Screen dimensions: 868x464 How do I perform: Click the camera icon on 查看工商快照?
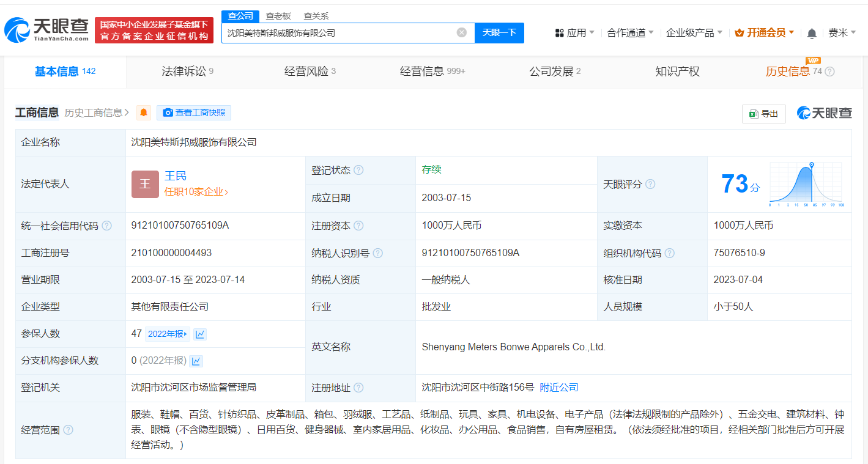tap(168, 112)
